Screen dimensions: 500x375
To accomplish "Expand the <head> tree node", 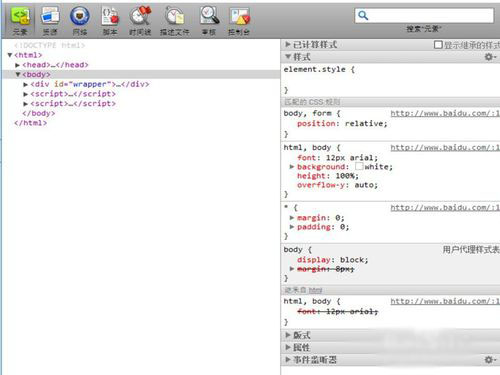I will [18, 65].
